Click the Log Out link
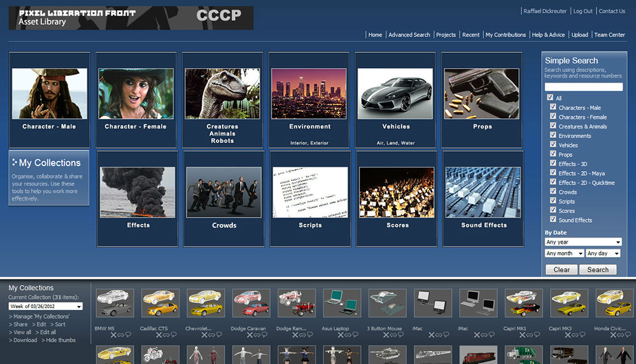636x364 pixels. point(583,11)
